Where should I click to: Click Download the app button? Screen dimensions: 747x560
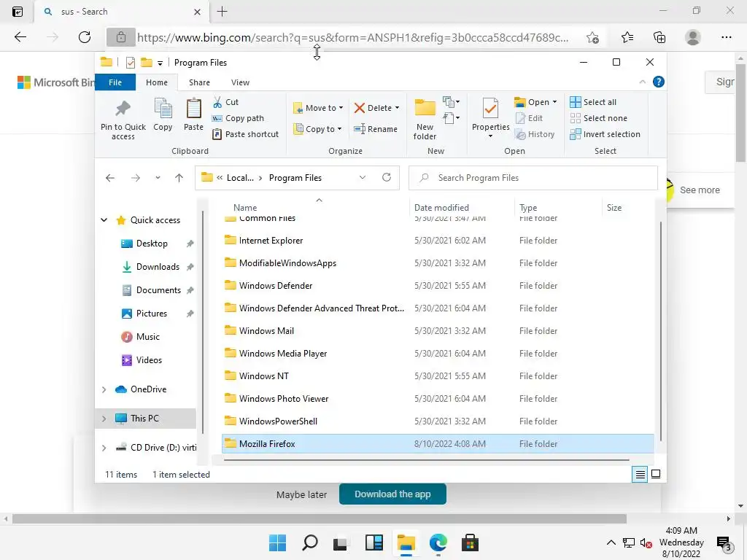point(392,494)
